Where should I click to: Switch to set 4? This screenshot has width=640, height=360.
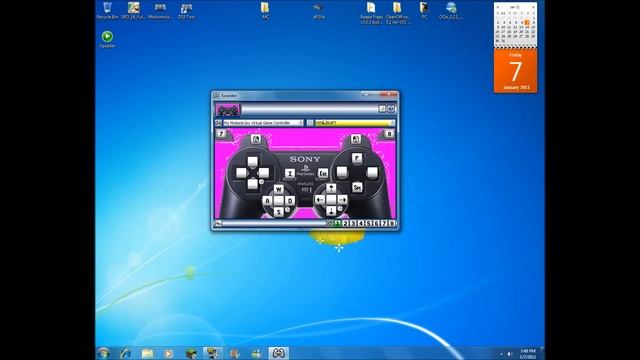tap(361, 223)
